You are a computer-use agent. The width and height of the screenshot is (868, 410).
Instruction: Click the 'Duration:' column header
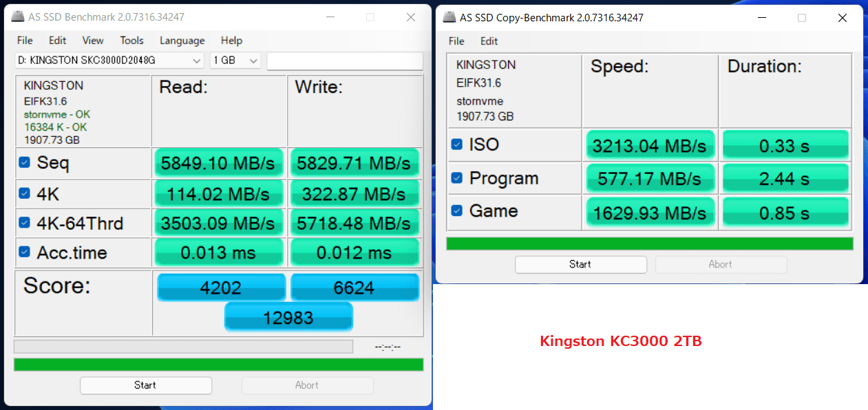point(765,67)
